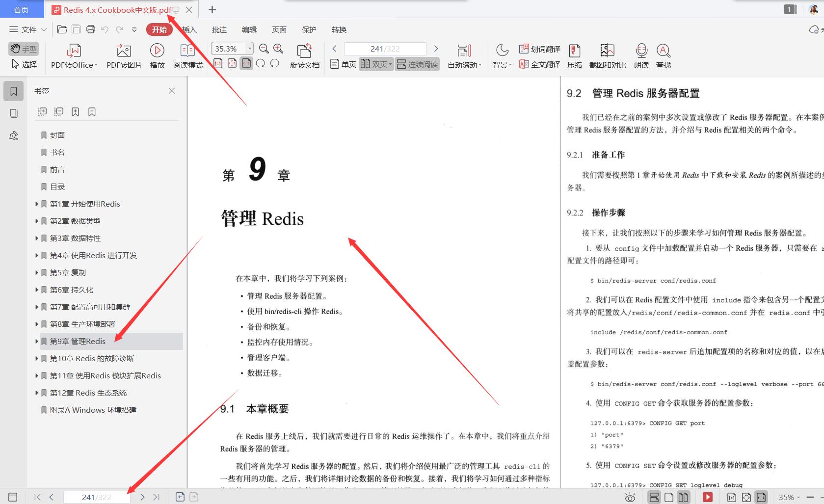Screen dimensions: 824x504
Task: Rotate page clockwise icon
Action: pos(261,63)
